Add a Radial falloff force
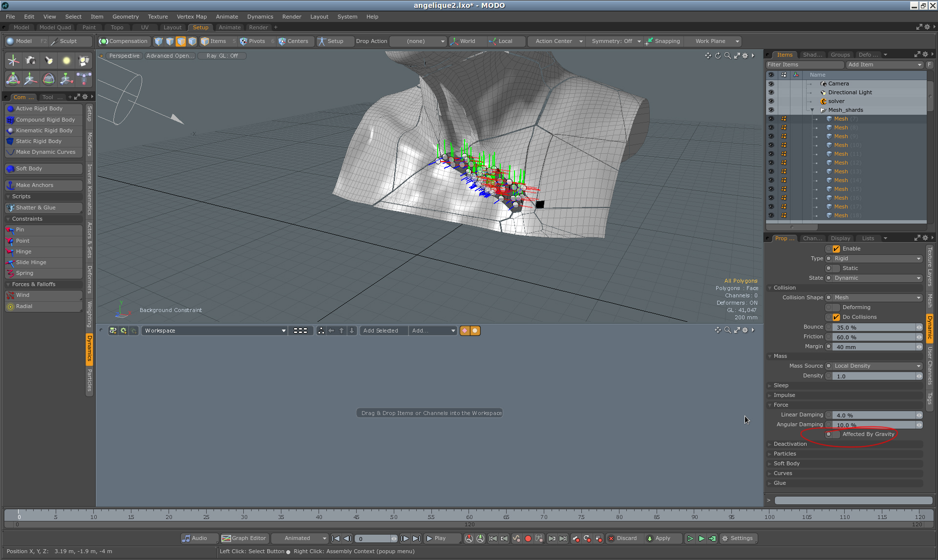 [43, 306]
